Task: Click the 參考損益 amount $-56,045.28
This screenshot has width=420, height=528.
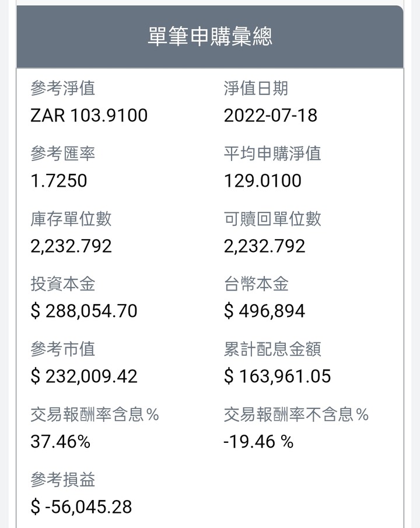Action: pyautogui.click(x=81, y=506)
